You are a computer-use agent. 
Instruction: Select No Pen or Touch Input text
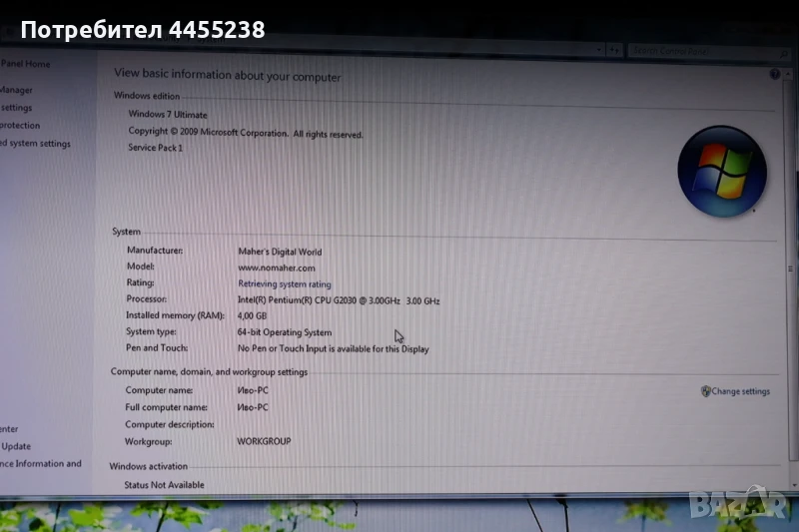(x=334, y=348)
